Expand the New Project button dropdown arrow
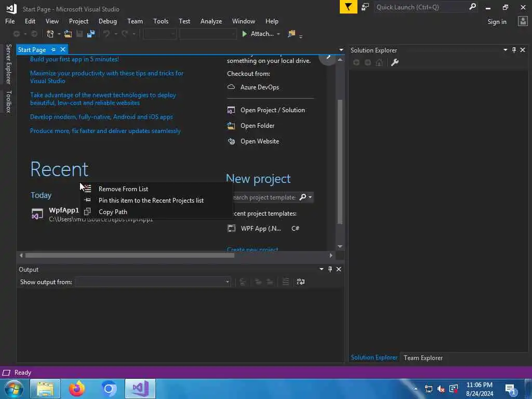Viewport: 532px width, 399px height. [x=59, y=34]
